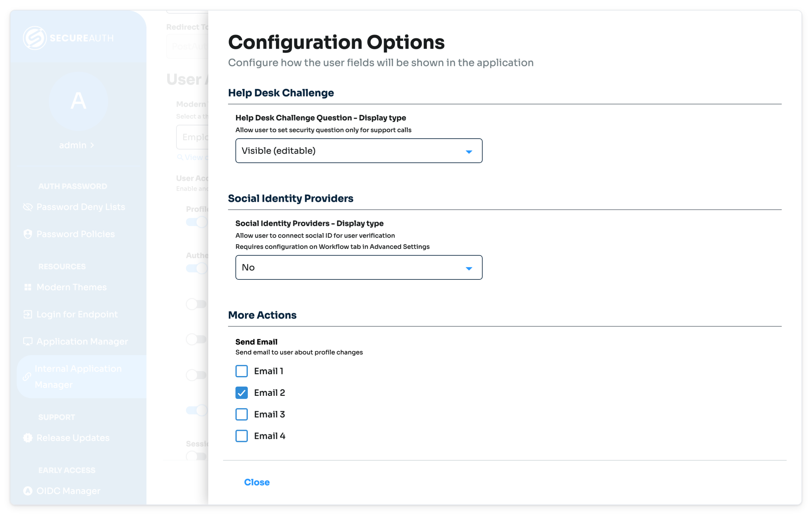
Task: Click the Help Desk Challenge section heading
Action: (281, 93)
